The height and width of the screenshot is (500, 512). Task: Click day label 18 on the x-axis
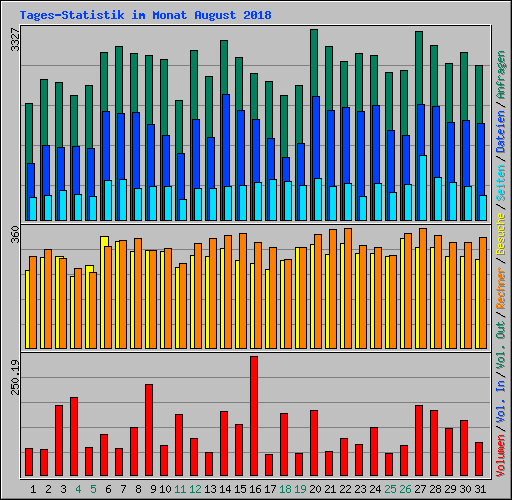(x=285, y=489)
